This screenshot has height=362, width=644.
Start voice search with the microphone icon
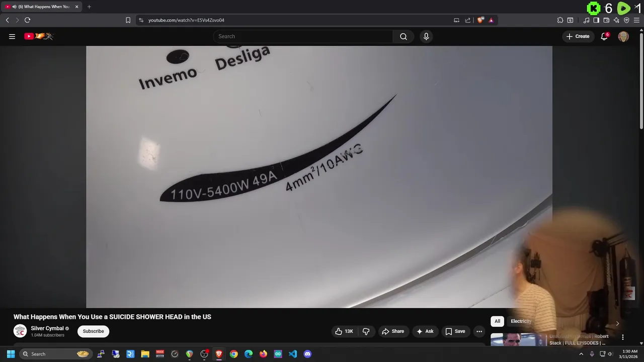pos(426,36)
